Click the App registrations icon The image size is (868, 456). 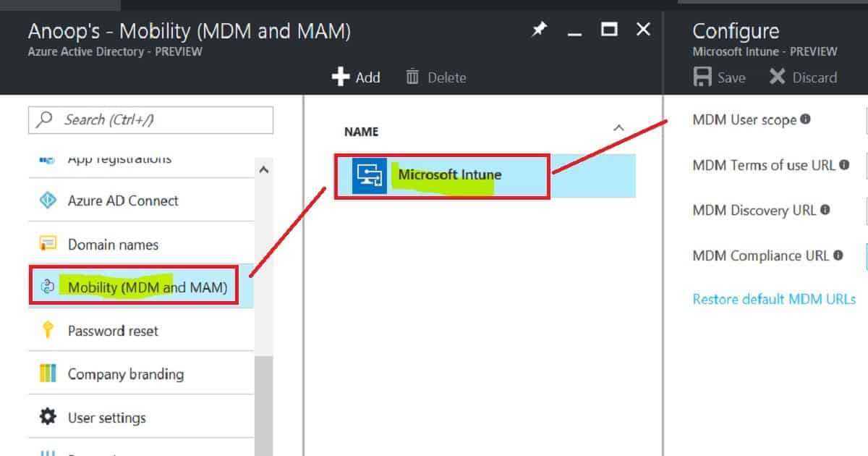click(x=48, y=159)
